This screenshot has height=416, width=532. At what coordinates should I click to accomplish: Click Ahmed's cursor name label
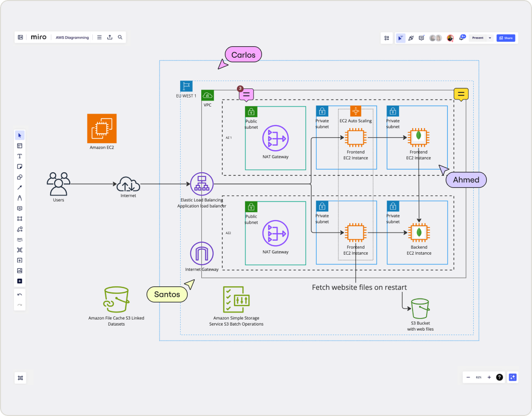click(466, 180)
